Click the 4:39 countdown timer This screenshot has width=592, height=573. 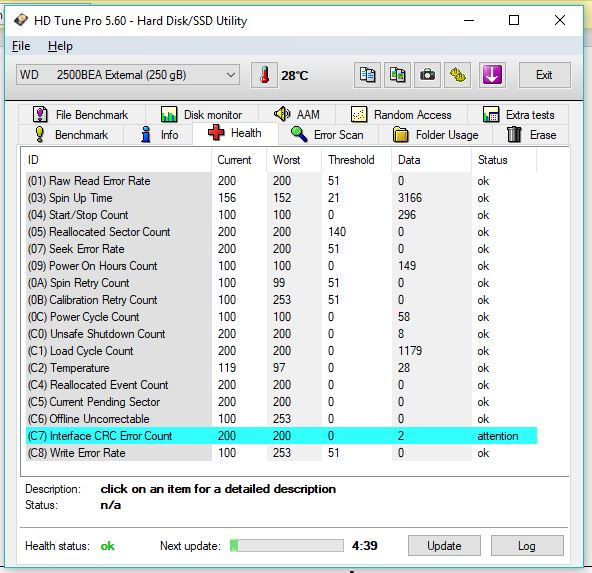click(x=365, y=545)
